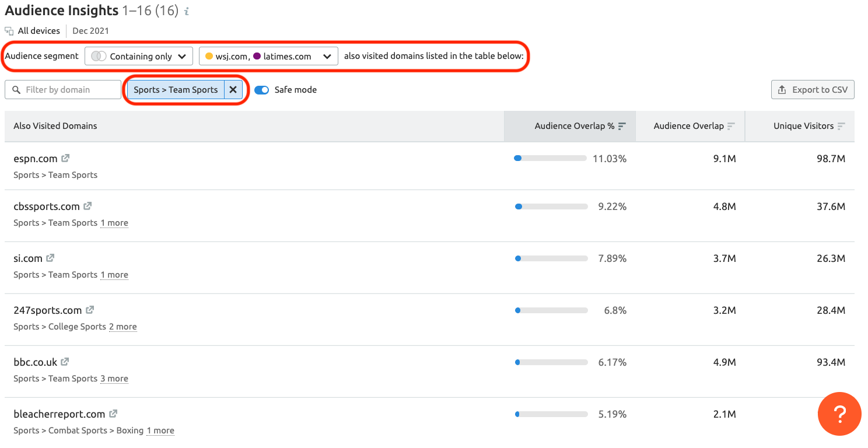Expand '2 more' categories for 247sports.com
This screenshot has height=448, width=868.
123,327
